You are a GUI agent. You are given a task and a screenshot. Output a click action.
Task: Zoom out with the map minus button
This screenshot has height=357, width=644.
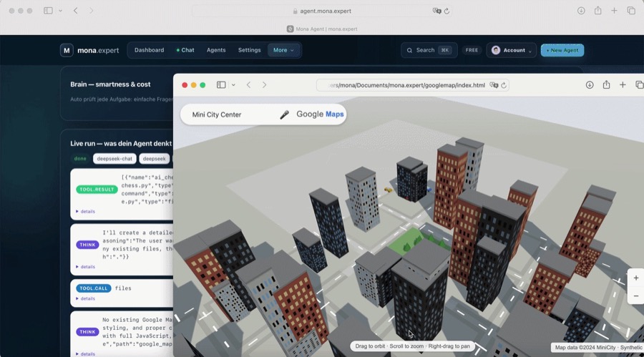point(636,295)
